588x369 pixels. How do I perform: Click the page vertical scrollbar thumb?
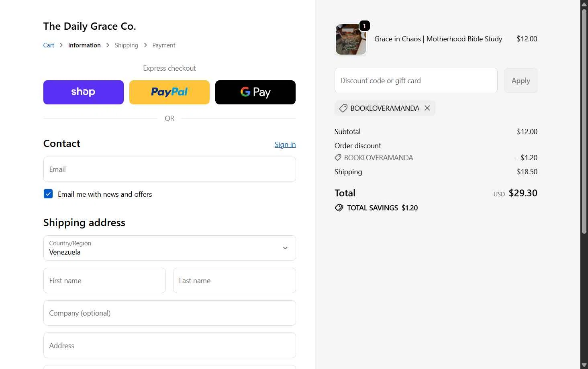pos(584,121)
